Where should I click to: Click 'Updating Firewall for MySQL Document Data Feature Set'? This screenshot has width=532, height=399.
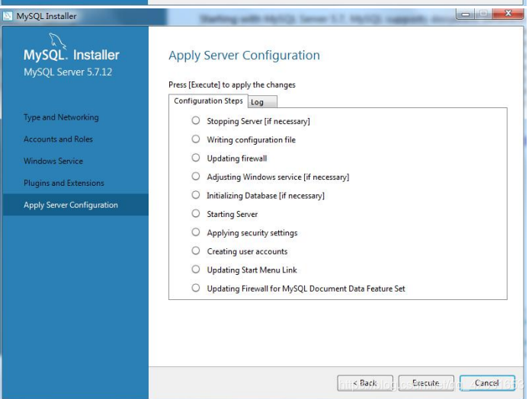[x=306, y=289]
